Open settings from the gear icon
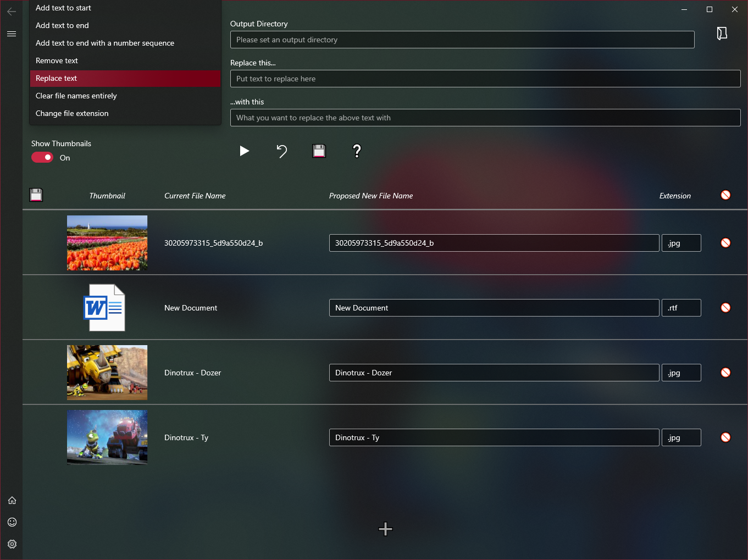The image size is (748, 560). click(x=12, y=544)
